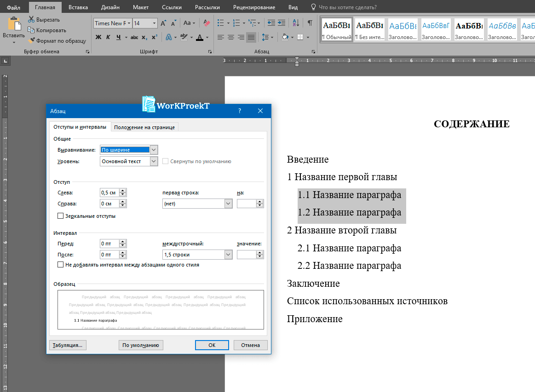Toggle bold formatting in the Font group
The width and height of the screenshot is (535, 392).
tap(98, 37)
